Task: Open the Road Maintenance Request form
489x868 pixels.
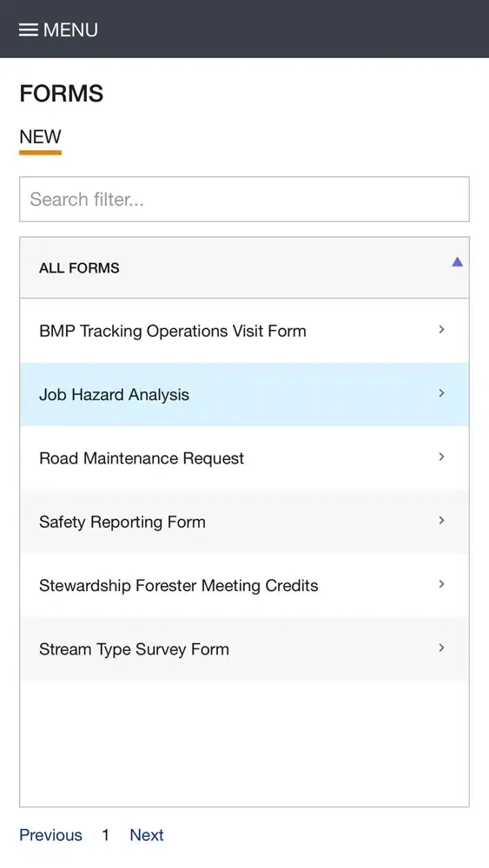Action: 244,458
